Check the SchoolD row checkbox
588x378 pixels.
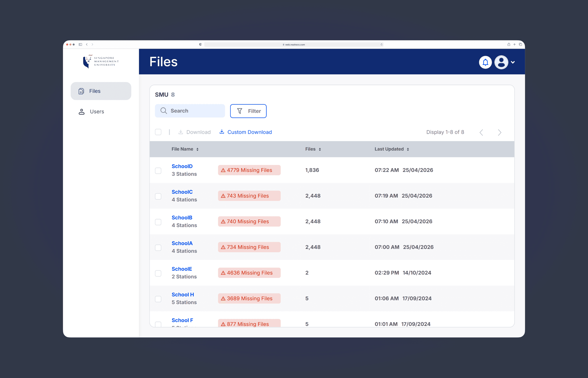[158, 171]
